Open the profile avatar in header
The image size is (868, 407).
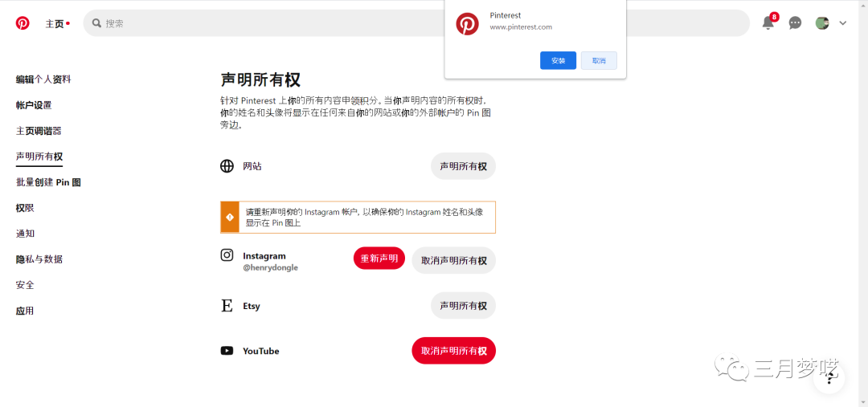(822, 23)
